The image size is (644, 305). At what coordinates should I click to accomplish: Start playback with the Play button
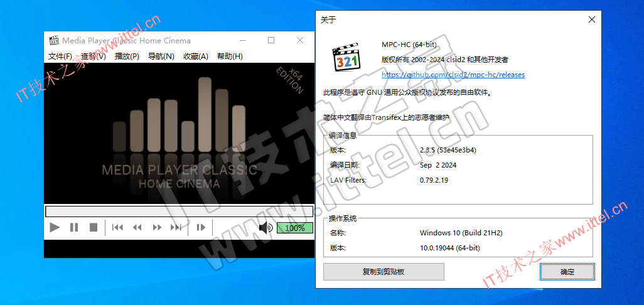pos(55,227)
